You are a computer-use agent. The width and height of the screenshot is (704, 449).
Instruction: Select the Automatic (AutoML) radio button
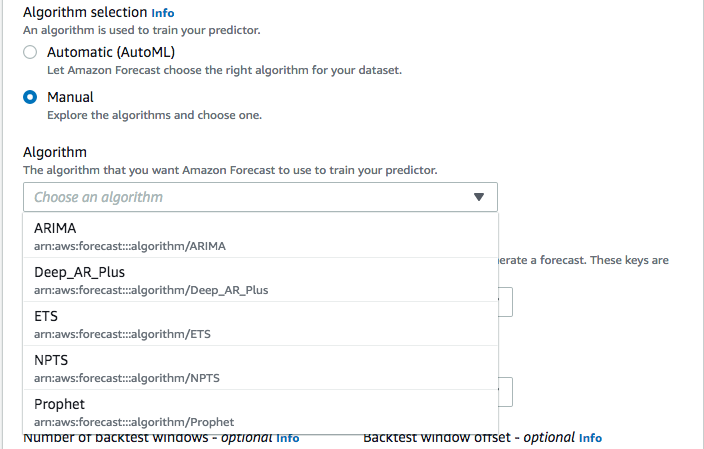pyautogui.click(x=30, y=52)
